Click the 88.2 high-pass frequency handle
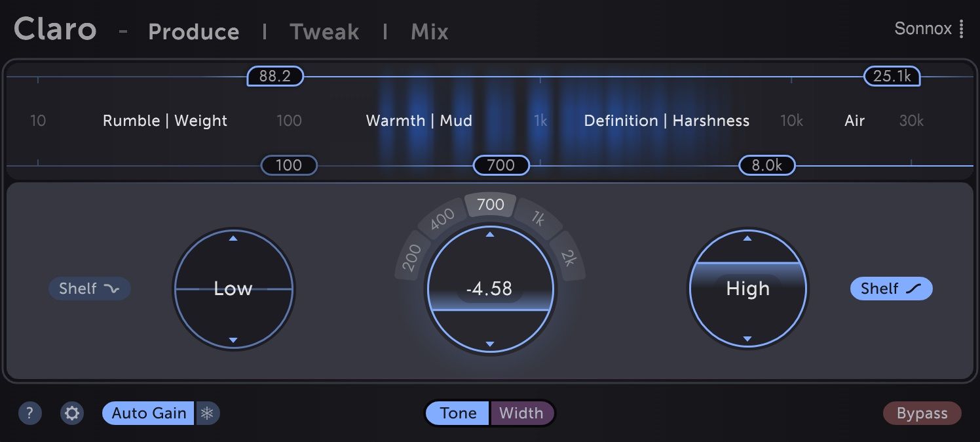 [x=275, y=76]
